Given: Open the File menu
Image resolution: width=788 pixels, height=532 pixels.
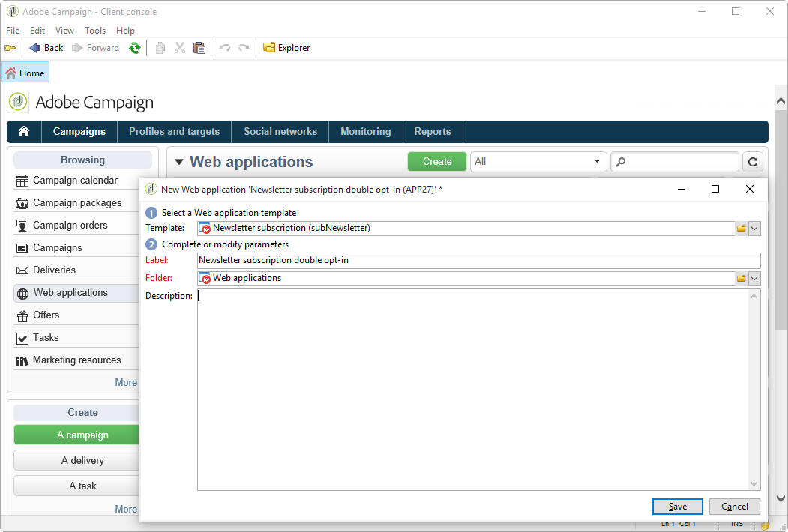Looking at the screenshot, I should pyautogui.click(x=13, y=31).
